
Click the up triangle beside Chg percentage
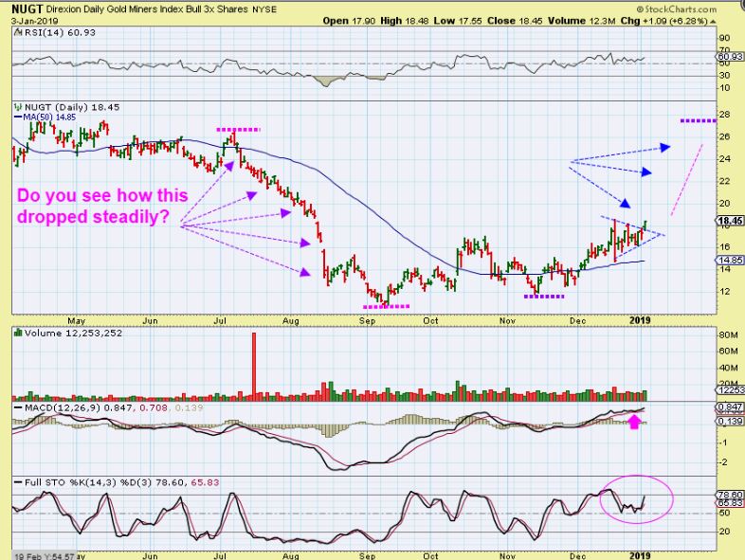point(713,22)
